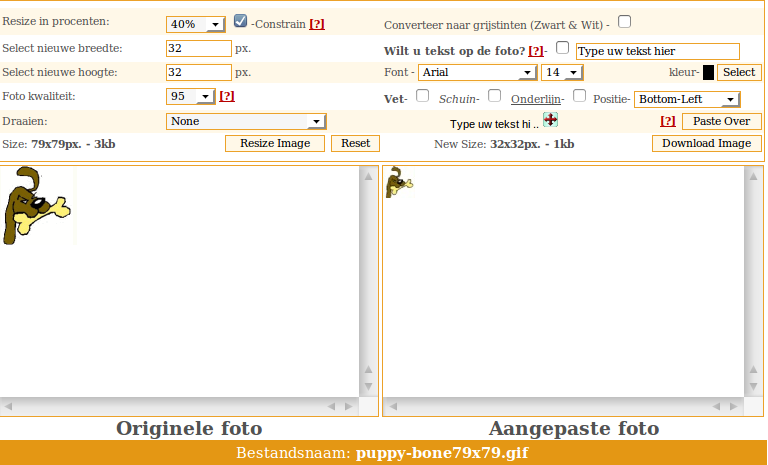This screenshot has height=465, width=768.
Task: Enable the tekst op de foto checkbox
Action: [x=562, y=48]
